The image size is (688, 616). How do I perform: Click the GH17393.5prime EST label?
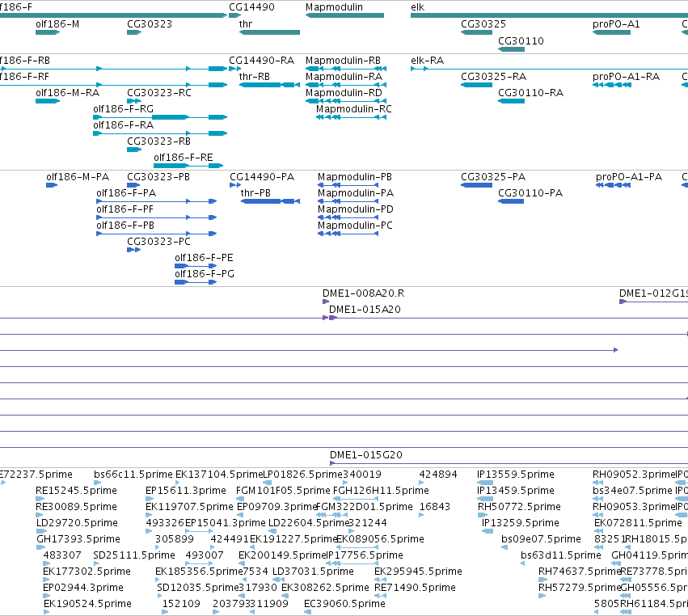tap(78, 538)
